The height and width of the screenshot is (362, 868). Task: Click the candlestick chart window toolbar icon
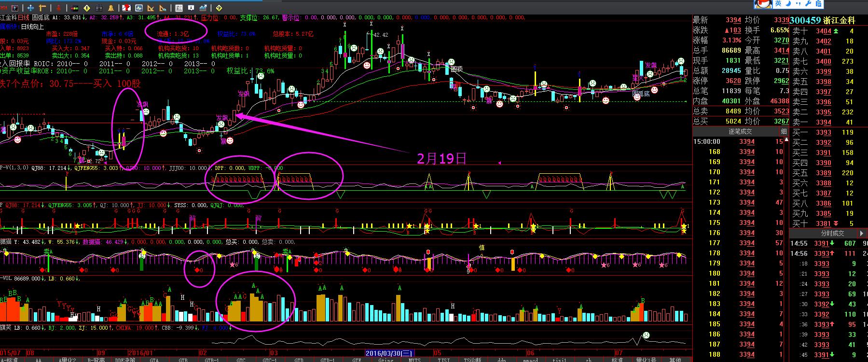coord(15,8)
